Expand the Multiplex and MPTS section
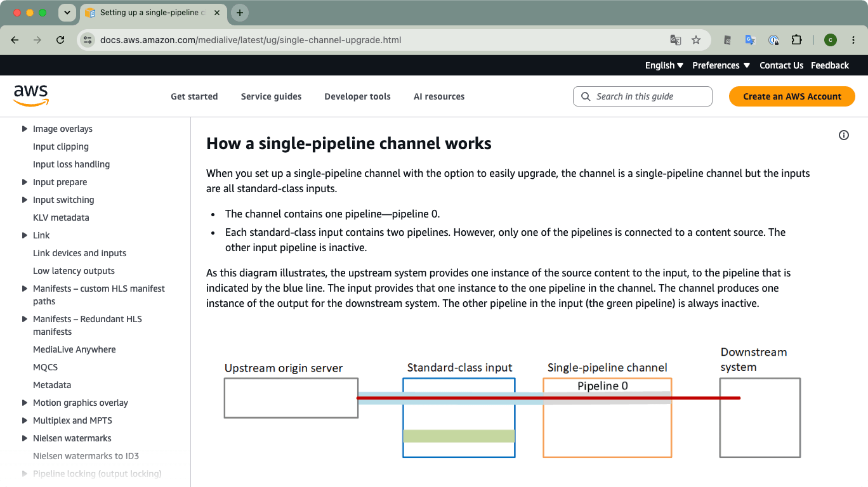This screenshot has width=868, height=487. click(x=25, y=420)
